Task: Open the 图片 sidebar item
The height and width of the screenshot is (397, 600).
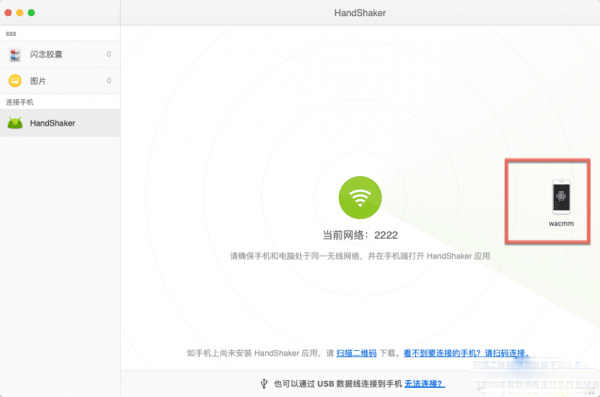Action: tap(60, 81)
